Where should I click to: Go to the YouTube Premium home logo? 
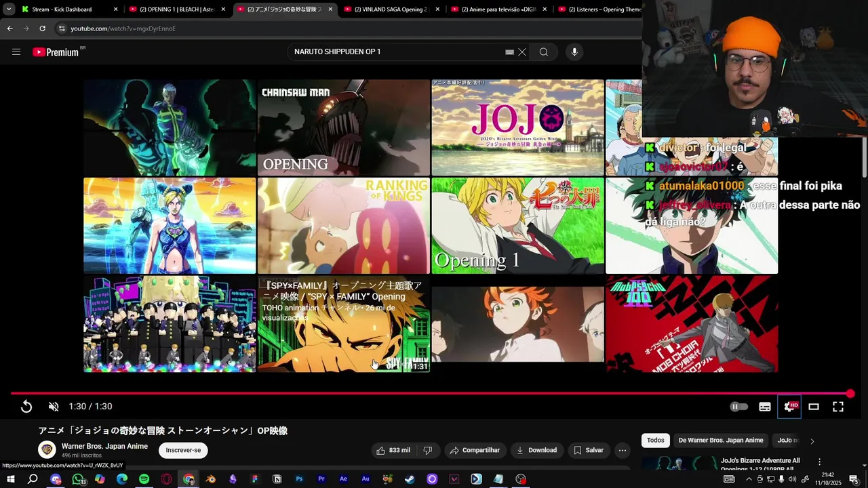[x=56, y=52]
